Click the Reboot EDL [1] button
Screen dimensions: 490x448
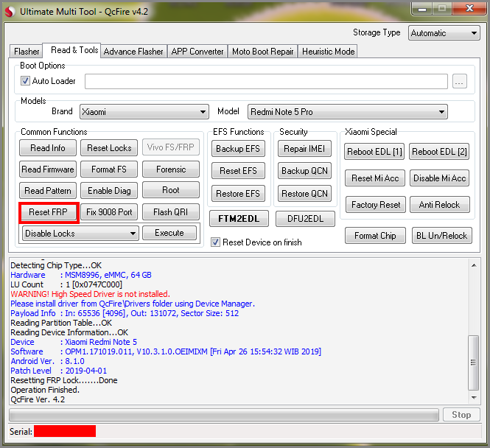click(x=374, y=152)
